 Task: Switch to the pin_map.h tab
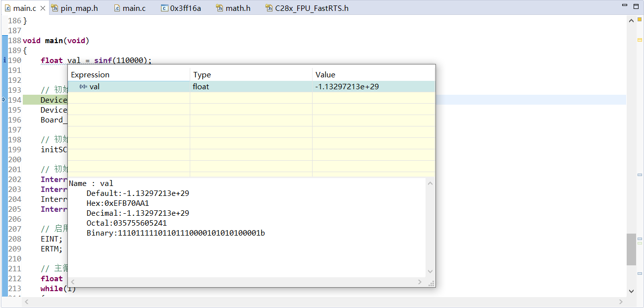click(x=78, y=8)
